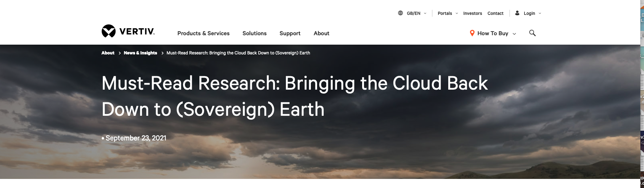
Task: Click the Vertiv logo
Action: click(x=128, y=31)
